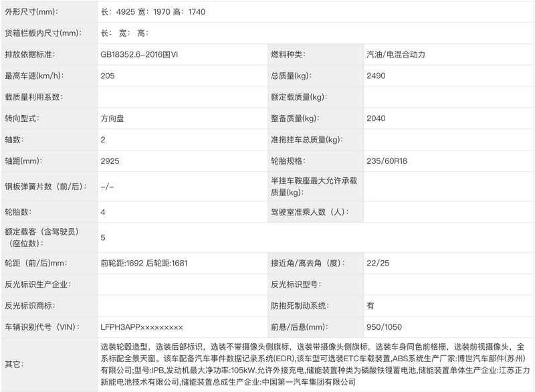Select the 其它 remarks paragraph text
Screen dimensions: 535x392
(315, 365)
